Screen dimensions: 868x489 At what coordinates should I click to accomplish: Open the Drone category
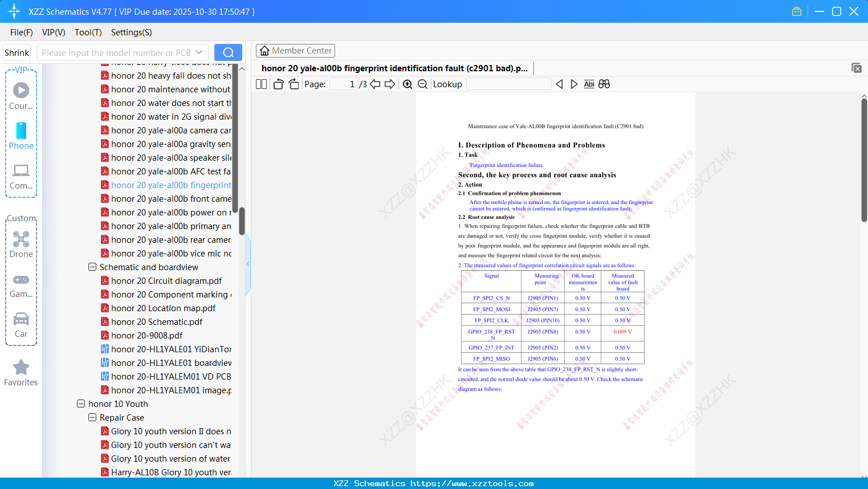(x=21, y=244)
